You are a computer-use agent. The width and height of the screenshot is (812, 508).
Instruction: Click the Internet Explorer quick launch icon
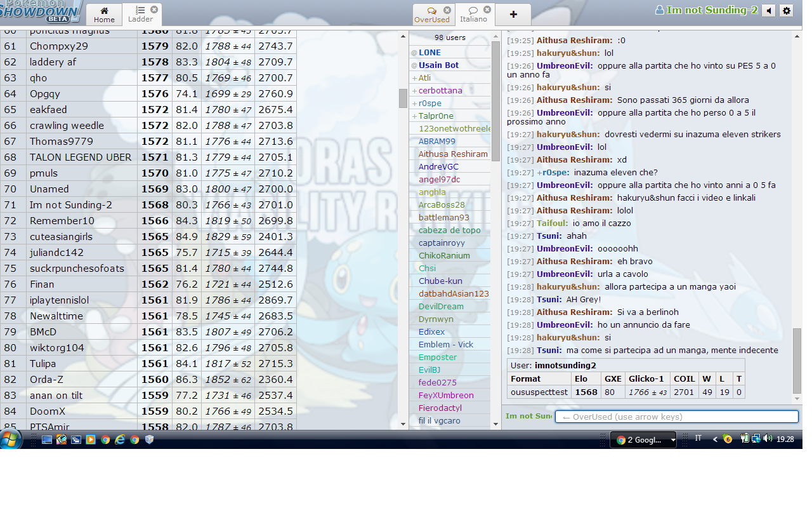click(x=120, y=439)
